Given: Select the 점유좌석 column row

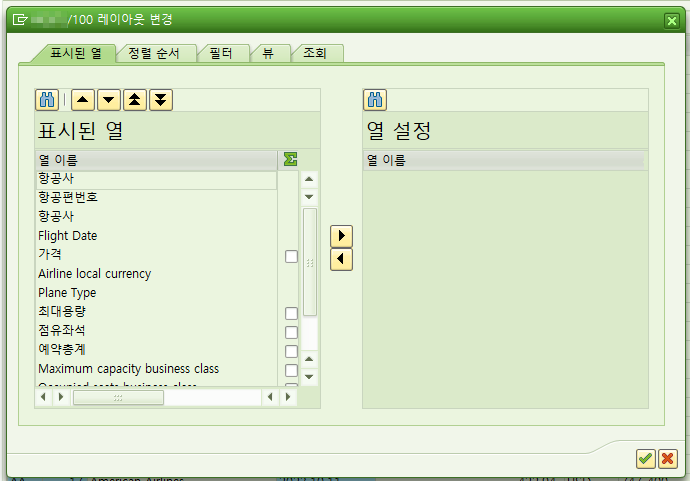Looking at the screenshot, I should (x=156, y=330).
